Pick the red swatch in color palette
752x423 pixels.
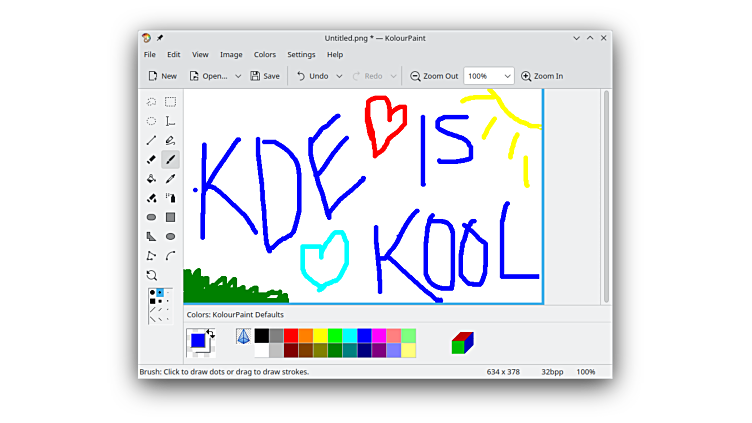pos(291,336)
